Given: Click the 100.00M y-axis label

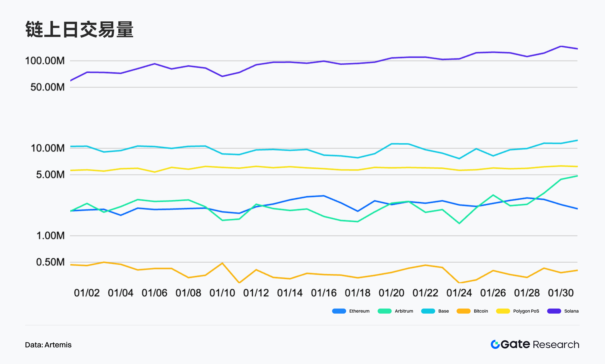Looking at the screenshot, I should pos(45,61).
